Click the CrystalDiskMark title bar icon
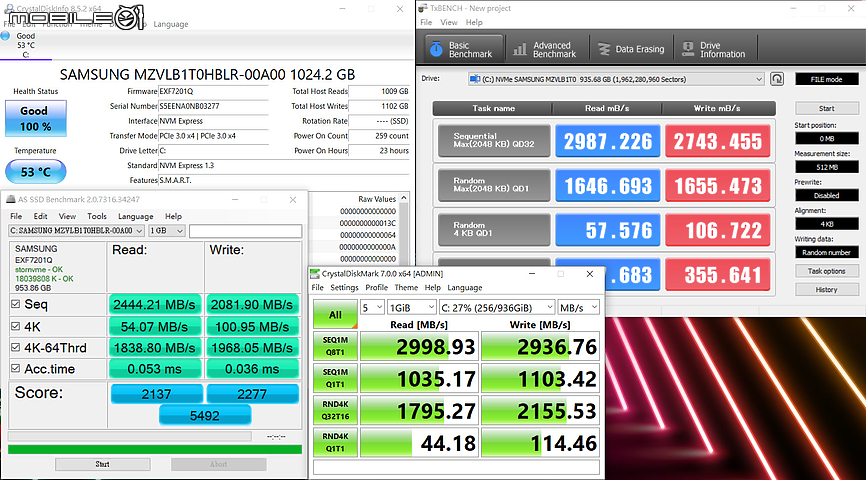The width and height of the screenshot is (866, 480). 315,273
